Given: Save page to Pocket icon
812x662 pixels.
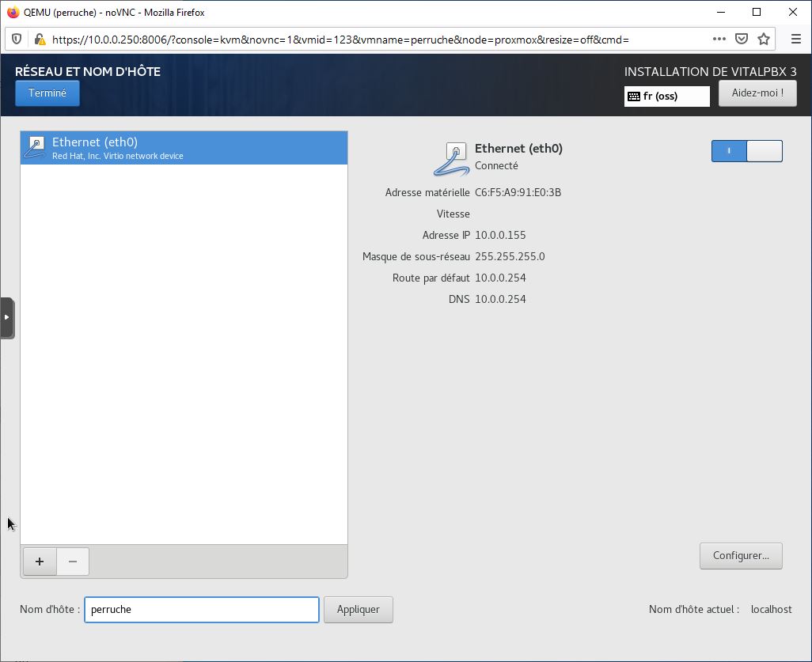Looking at the screenshot, I should [x=741, y=39].
